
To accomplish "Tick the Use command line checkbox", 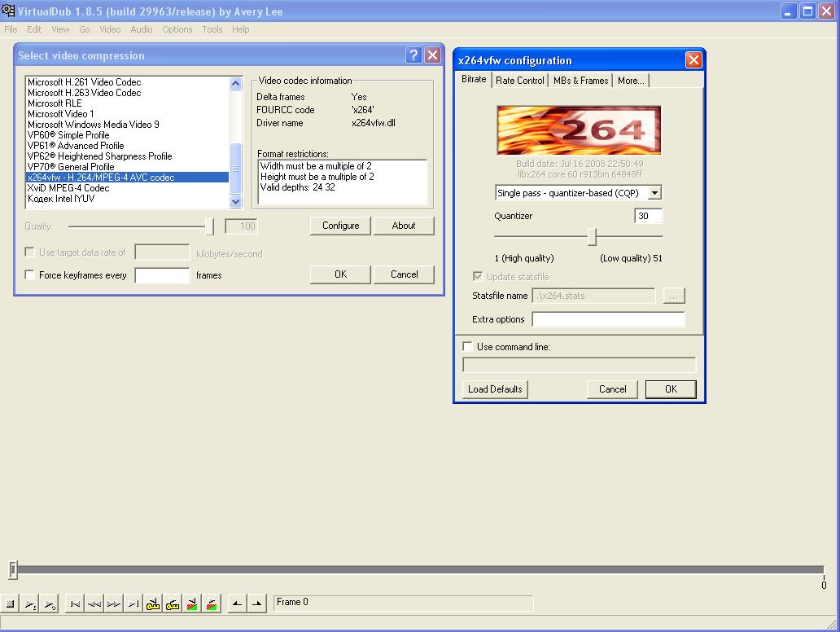I will [x=467, y=346].
